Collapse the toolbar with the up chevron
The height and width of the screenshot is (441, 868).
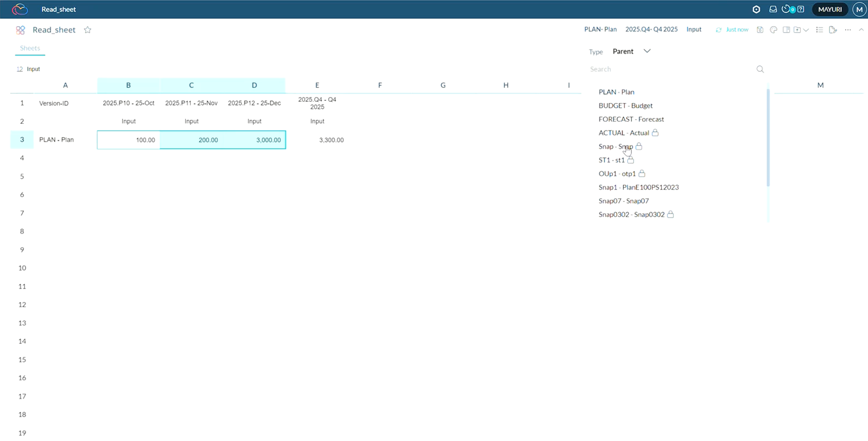pos(861,30)
